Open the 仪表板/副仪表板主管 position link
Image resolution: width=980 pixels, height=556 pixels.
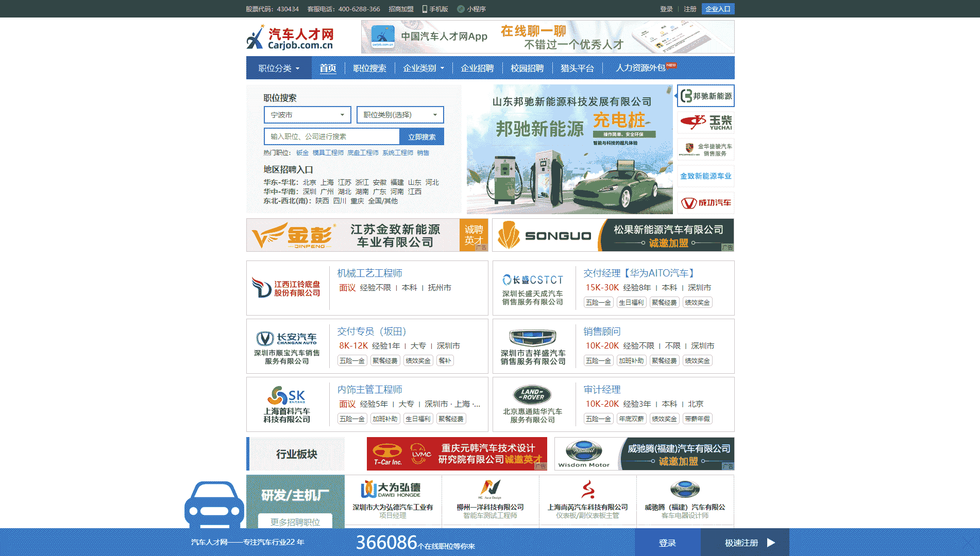click(x=587, y=515)
